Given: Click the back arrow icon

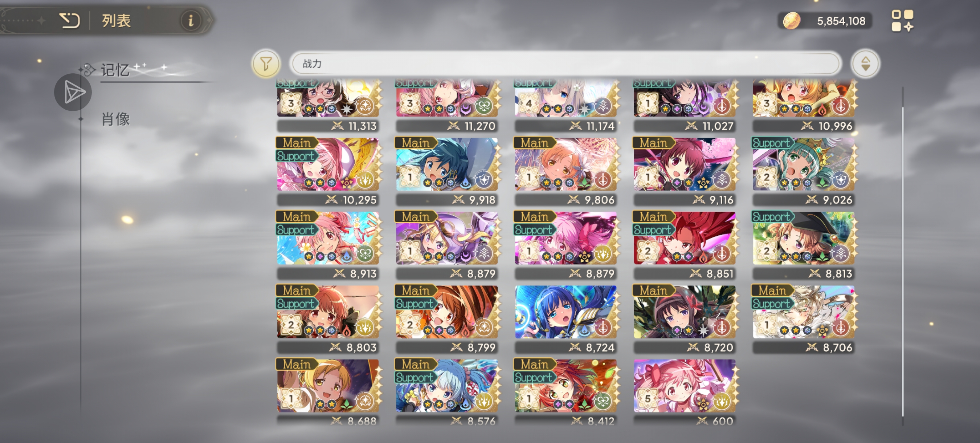Looking at the screenshot, I should pyautogui.click(x=70, y=21).
